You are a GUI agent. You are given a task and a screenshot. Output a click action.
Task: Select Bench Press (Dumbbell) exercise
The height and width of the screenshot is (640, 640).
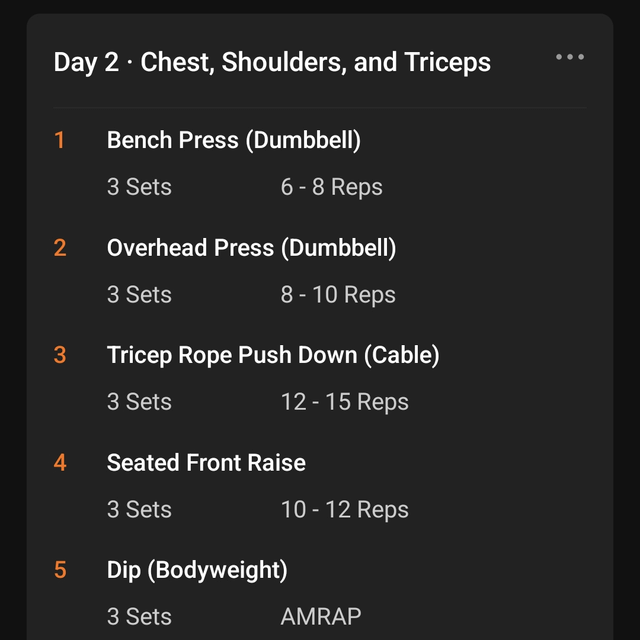click(x=233, y=140)
